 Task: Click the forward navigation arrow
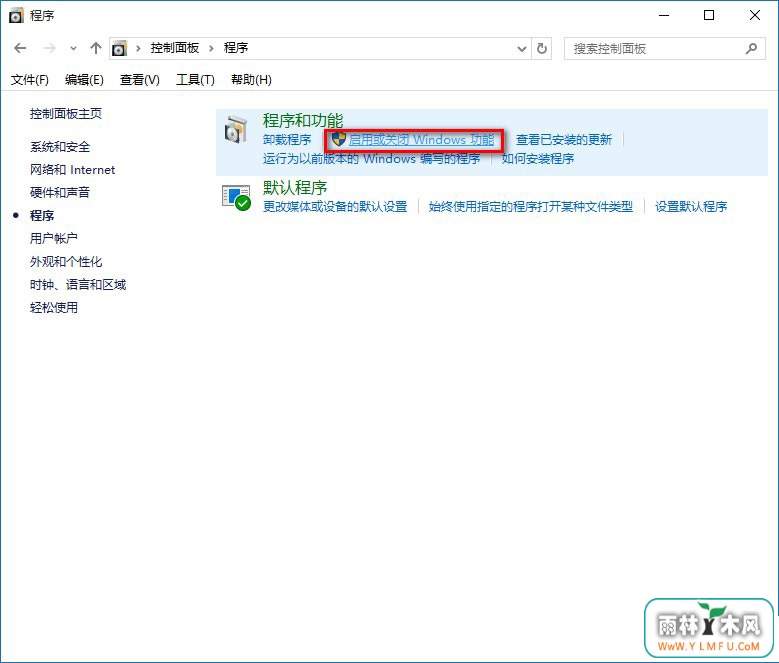49,48
